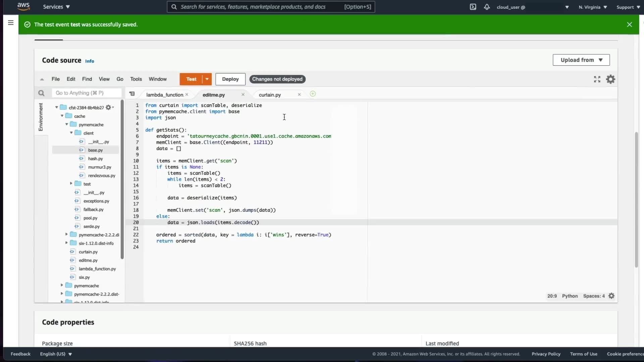Click the Go to Anything search field
The height and width of the screenshot is (362, 644).
(87, 93)
